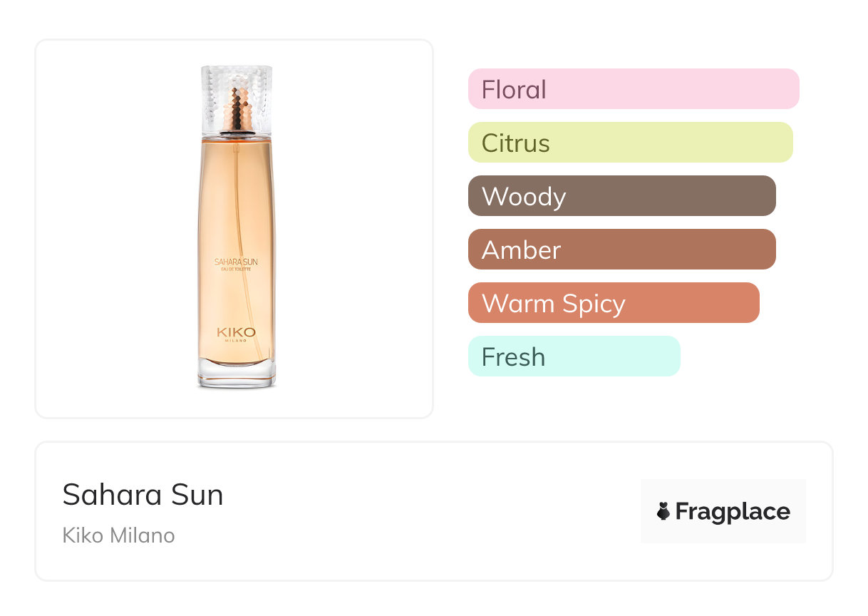Open the Kiko Milano brand link
The image size is (868, 616).
118,535
